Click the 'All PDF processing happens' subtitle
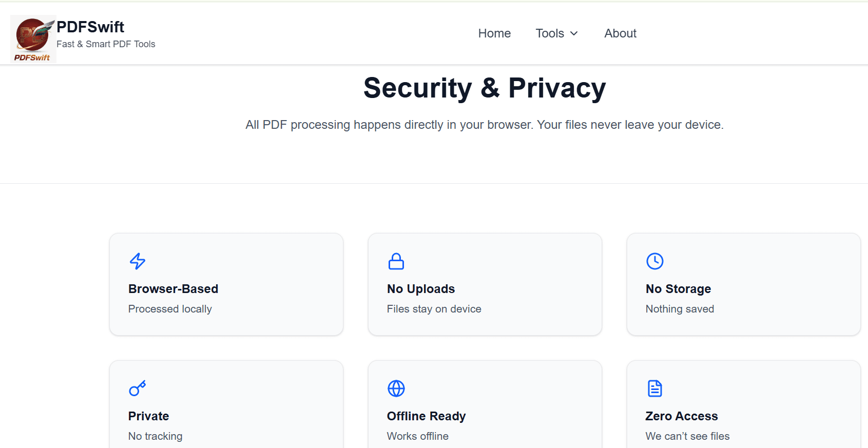 [x=485, y=125]
